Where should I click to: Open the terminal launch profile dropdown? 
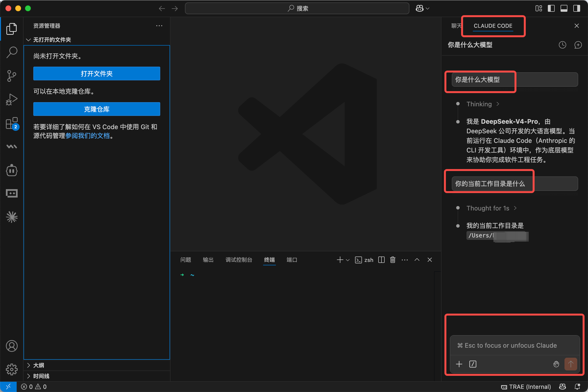click(348, 260)
